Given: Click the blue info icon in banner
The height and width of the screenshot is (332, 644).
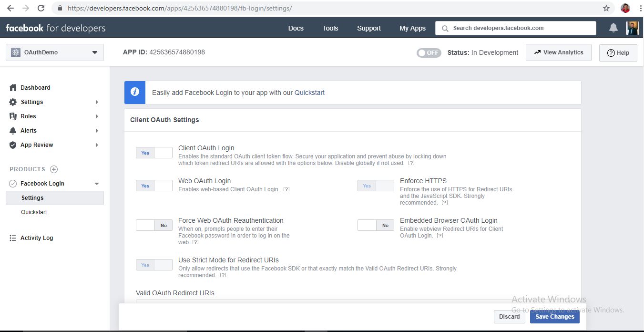Looking at the screenshot, I should [135, 92].
